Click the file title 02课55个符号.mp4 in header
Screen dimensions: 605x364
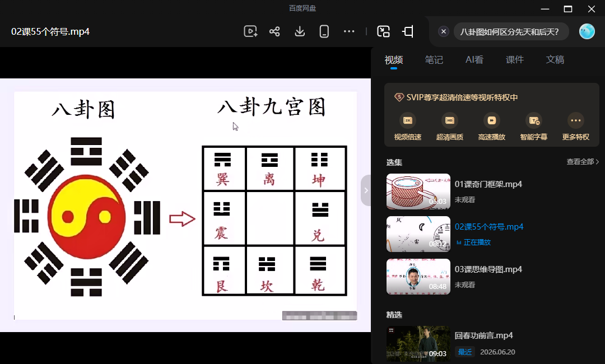pyautogui.click(x=50, y=31)
